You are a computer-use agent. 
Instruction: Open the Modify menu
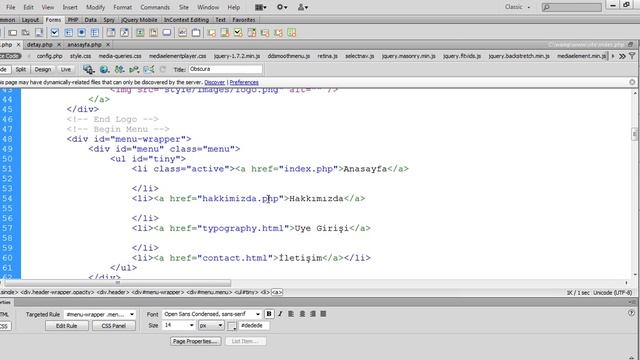95,7
